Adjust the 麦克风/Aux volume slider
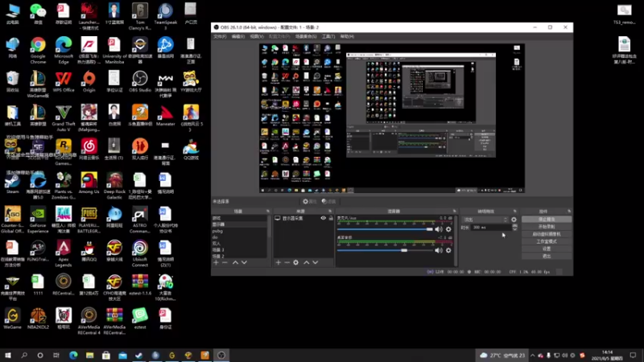This screenshot has height=362, width=644. tap(386, 229)
